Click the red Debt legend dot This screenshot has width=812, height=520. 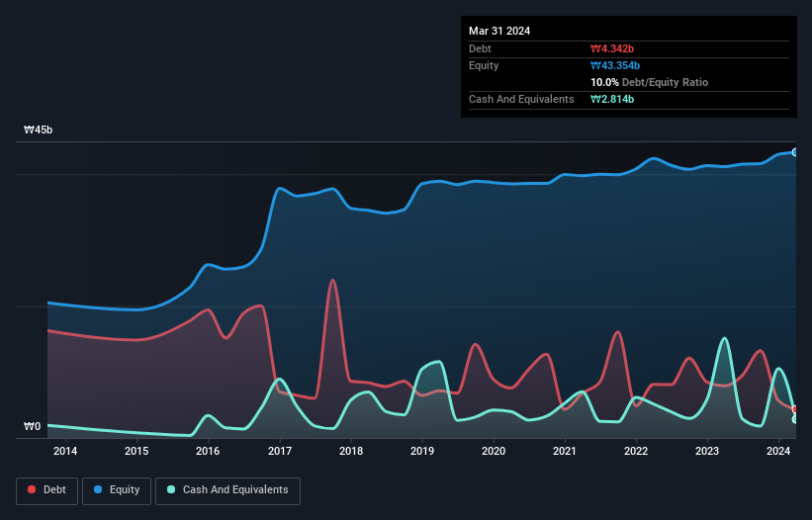pyautogui.click(x=32, y=489)
